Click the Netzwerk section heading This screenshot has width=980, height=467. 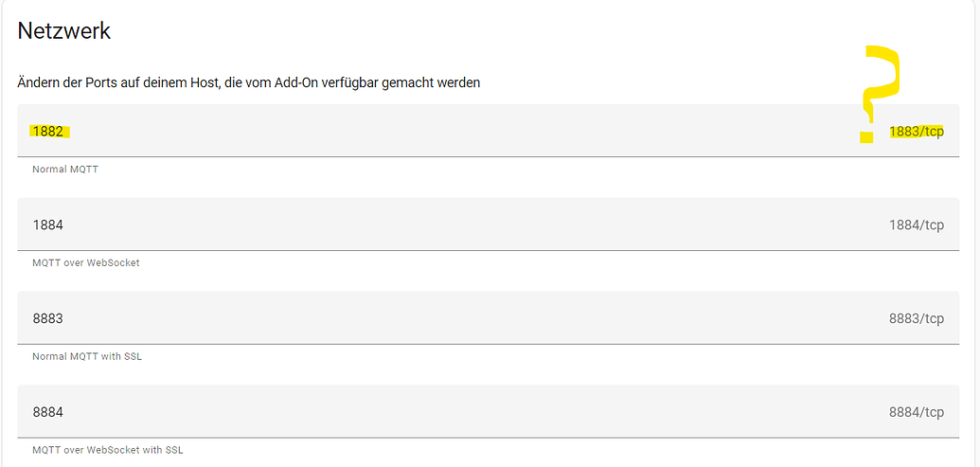coord(64,30)
